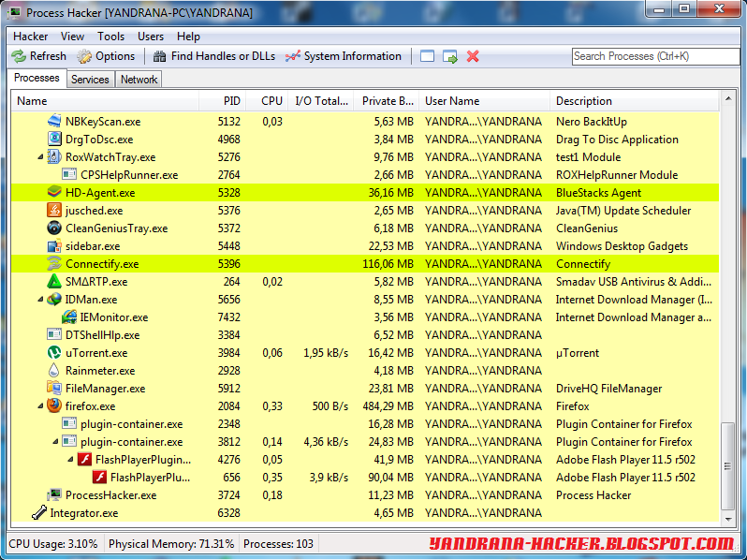
Task: Open the Users menu
Action: click(x=151, y=37)
